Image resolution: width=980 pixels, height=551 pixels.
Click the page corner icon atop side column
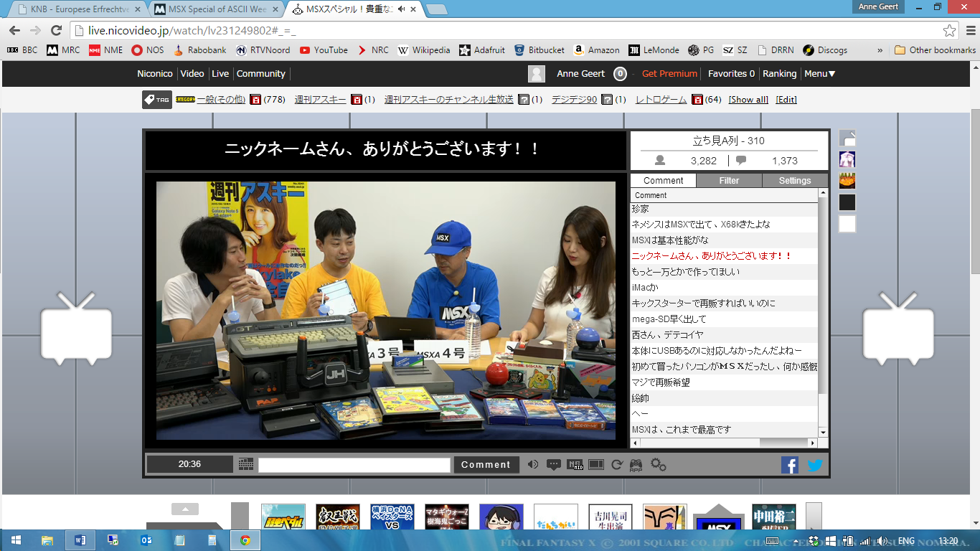coord(847,138)
